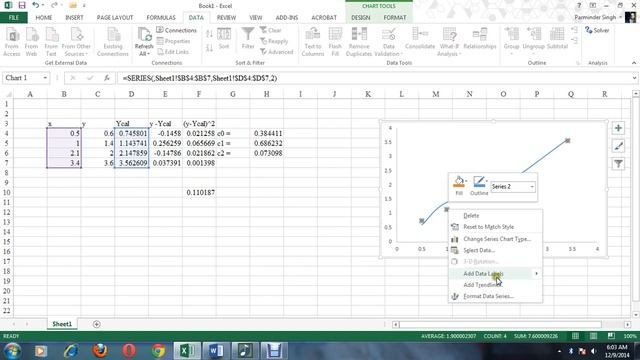This screenshot has height=360, width=640.
Task: Select cell F10 with value 0.110187
Action: point(199,192)
